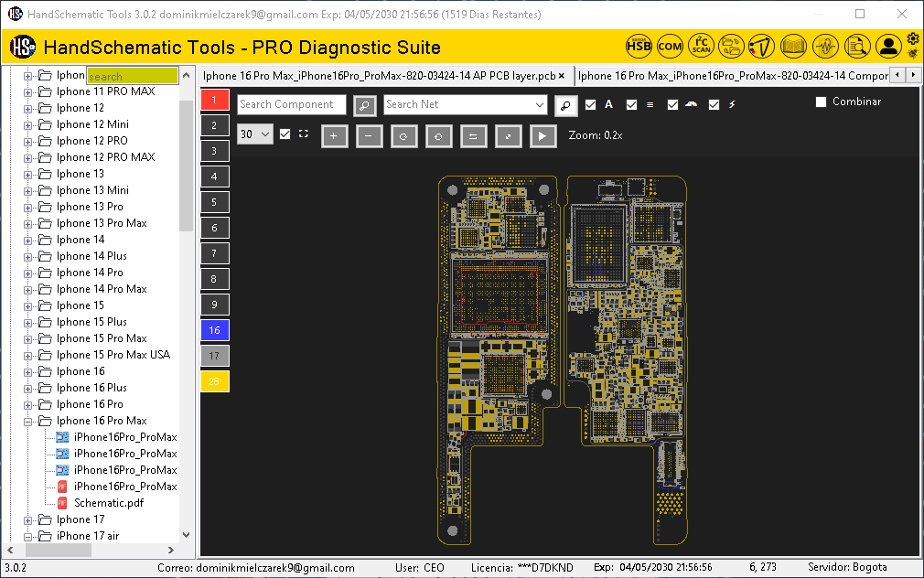Rotate the board clockwise
Screen dimensions: 924x578
pos(404,135)
